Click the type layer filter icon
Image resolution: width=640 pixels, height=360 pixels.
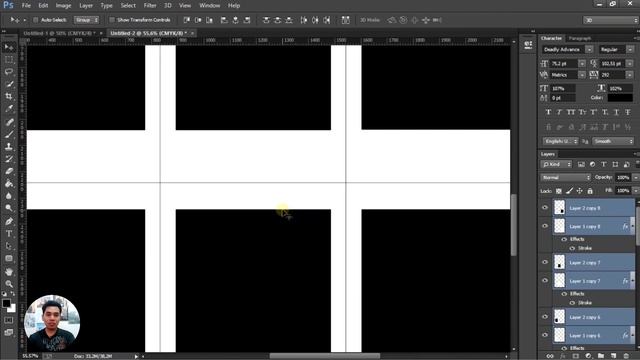point(604,164)
